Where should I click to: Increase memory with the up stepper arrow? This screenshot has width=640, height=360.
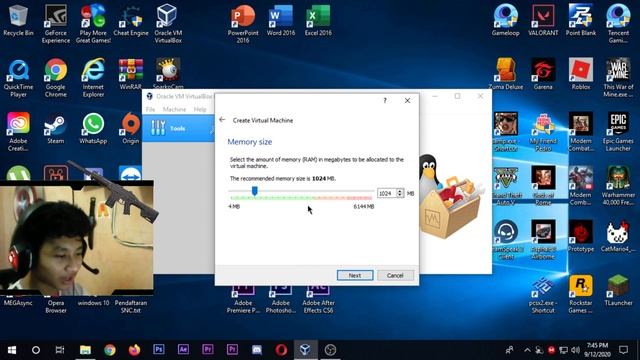[x=400, y=191]
